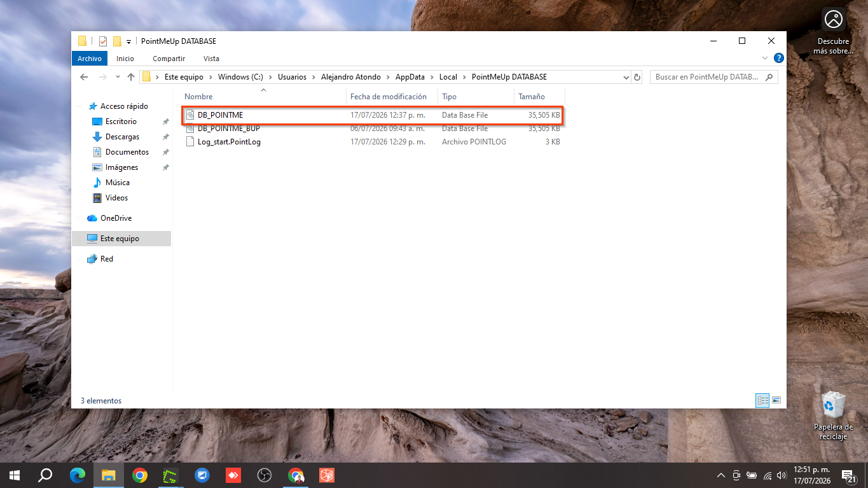868x488 pixels.
Task: Open the Wi-Fi network tray icon
Action: (x=767, y=475)
